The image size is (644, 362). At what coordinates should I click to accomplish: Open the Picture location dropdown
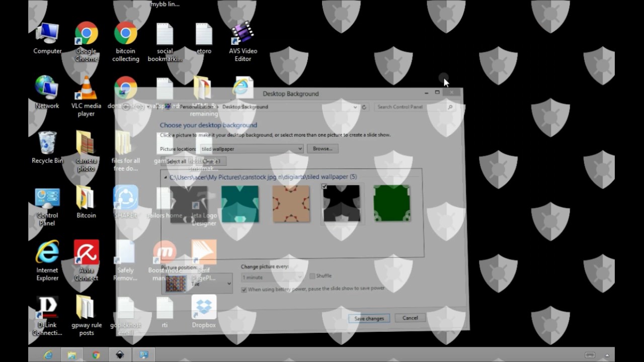coord(252,149)
